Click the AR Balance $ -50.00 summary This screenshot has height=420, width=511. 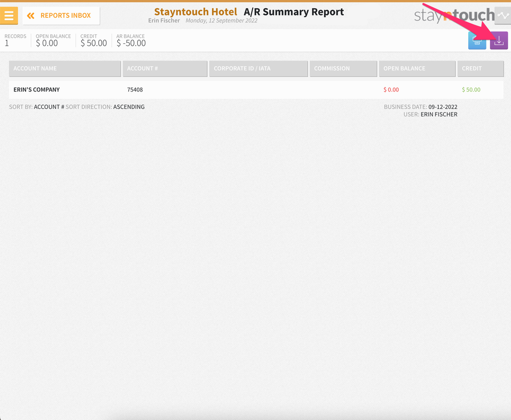tap(131, 41)
